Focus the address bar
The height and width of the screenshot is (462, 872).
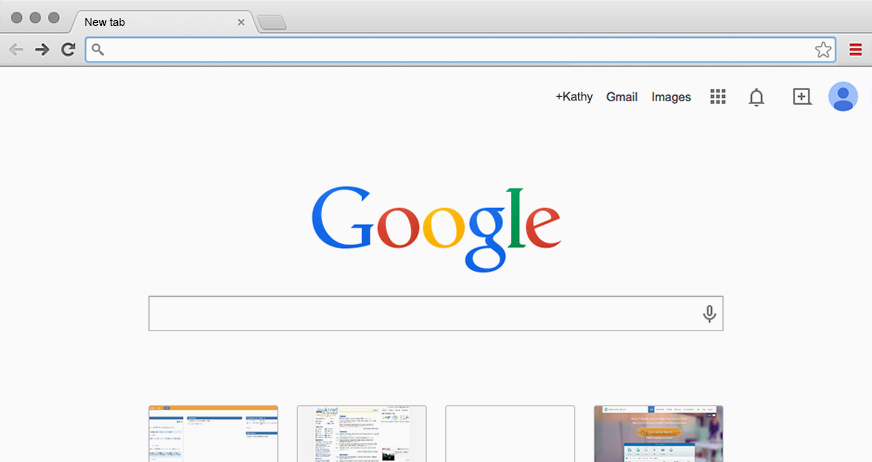[x=460, y=49]
